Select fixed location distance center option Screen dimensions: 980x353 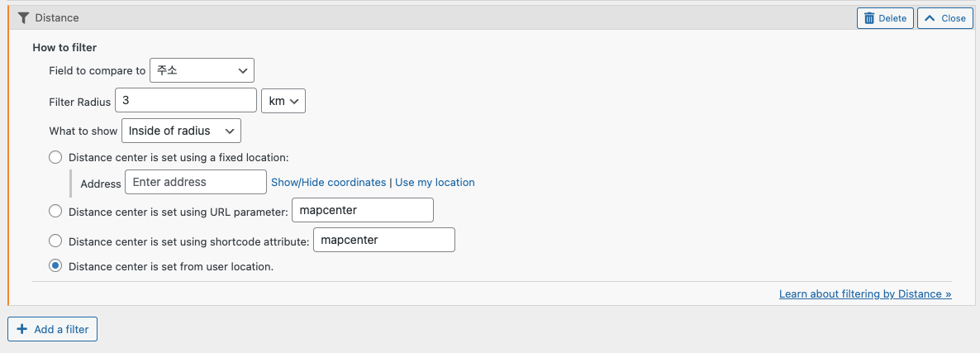click(x=55, y=157)
